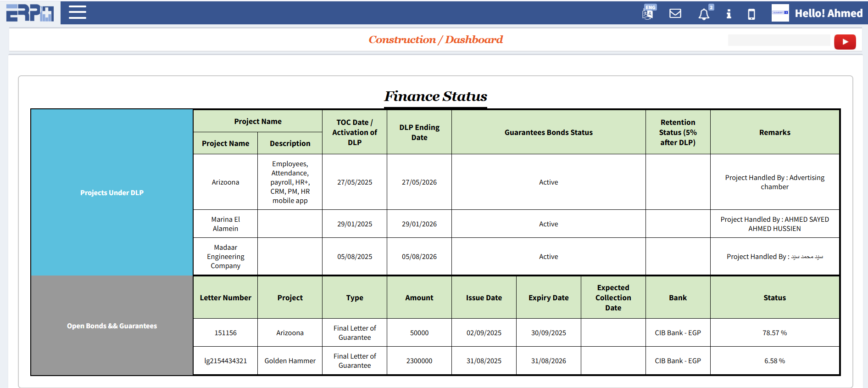Click the Golden Hammer project cell

click(290, 361)
